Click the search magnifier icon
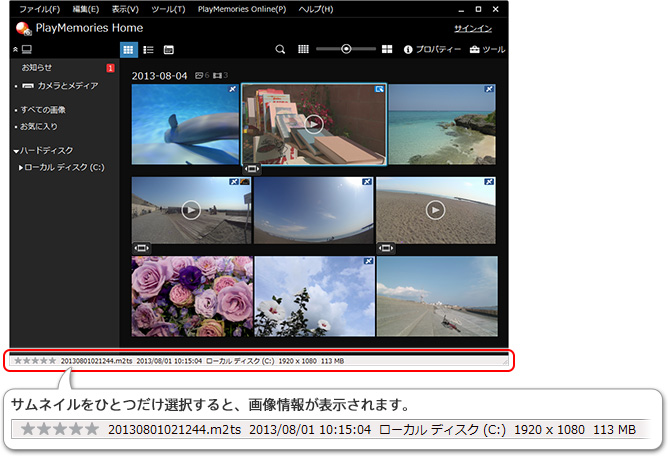This screenshot has height=456, width=668. 280,49
